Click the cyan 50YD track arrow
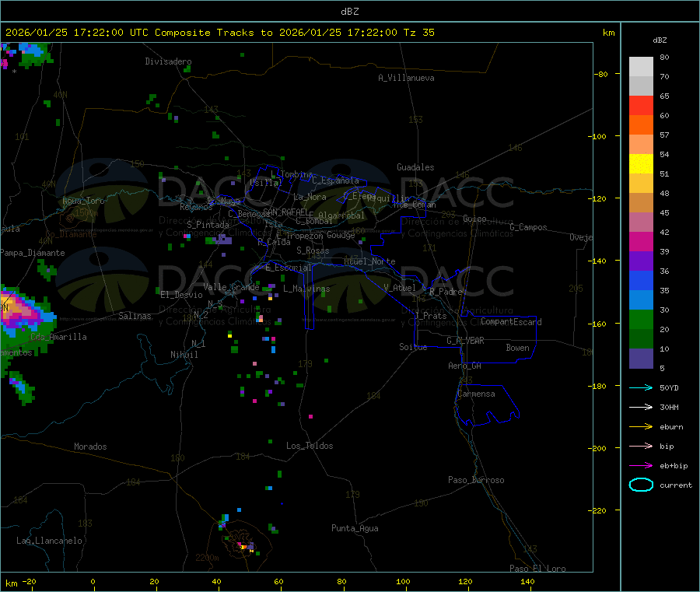The image size is (700, 592). click(641, 387)
